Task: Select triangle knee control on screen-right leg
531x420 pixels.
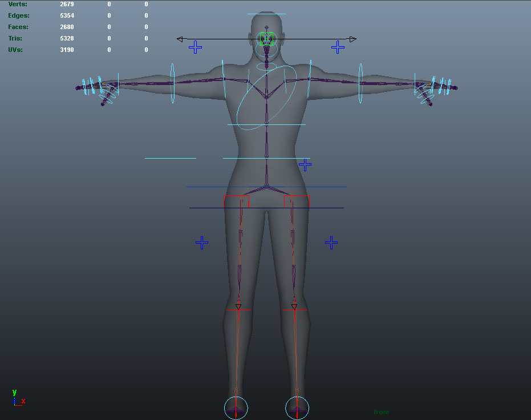Action: pos(294,307)
